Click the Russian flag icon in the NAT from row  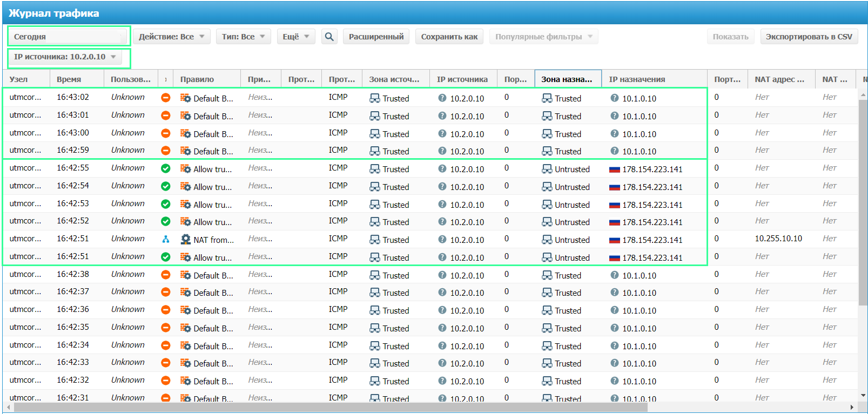click(x=614, y=240)
